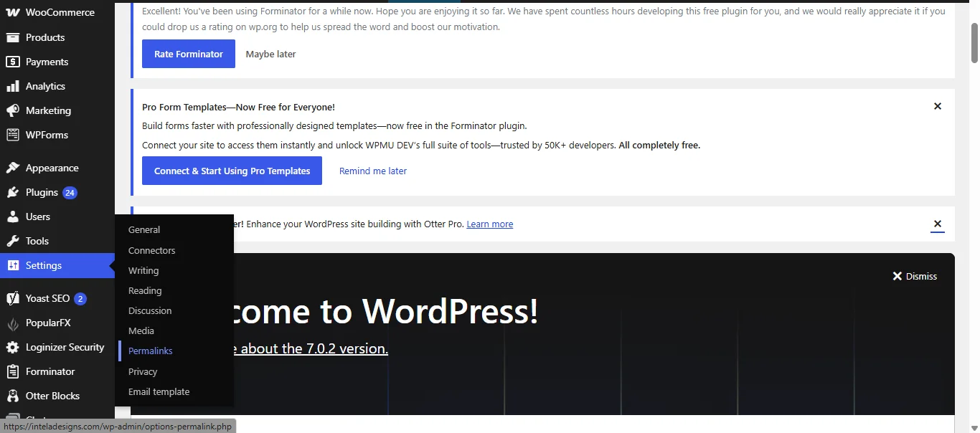980x433 pixels.
Task: Open the Products menu item
Action: pos(45,37)
